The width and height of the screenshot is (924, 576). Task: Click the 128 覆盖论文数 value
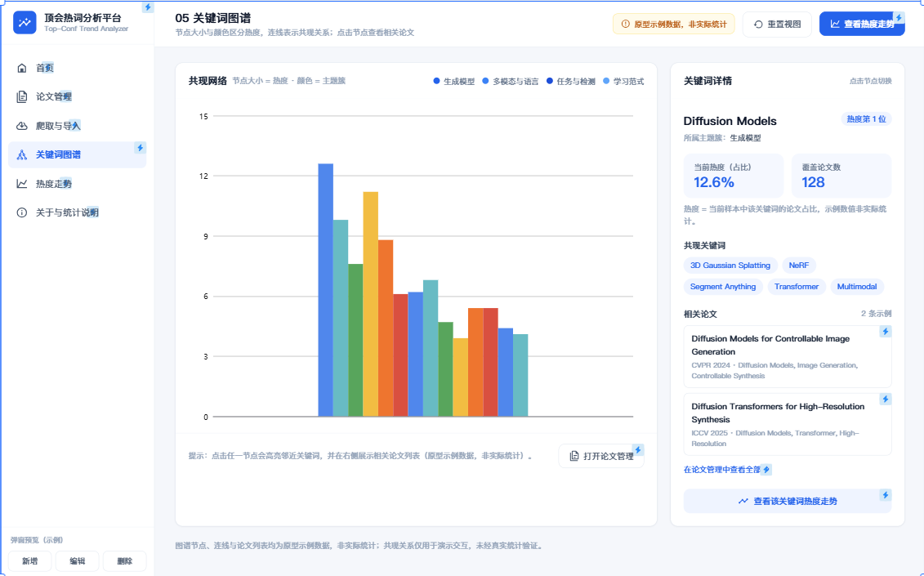[813, 182]
